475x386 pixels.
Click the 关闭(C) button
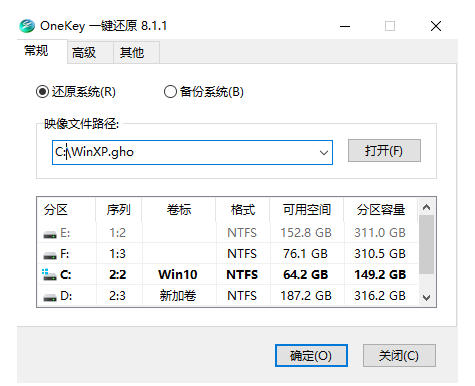pyautogui.click(x=399, y=356)
